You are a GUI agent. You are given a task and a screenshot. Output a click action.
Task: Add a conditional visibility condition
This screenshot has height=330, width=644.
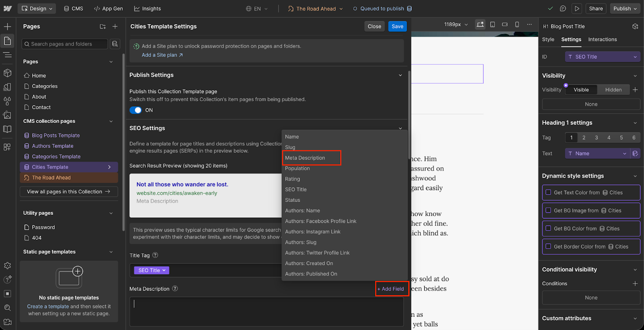pyautogui.click(x=635, y=284)
